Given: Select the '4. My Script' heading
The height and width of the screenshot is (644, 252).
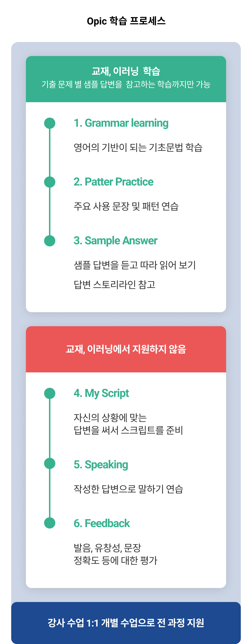Looking at the screenshot, I should (101, 393).
